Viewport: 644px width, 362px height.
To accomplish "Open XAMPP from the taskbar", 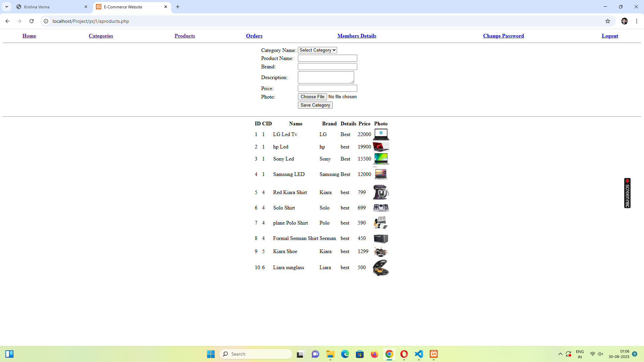I will coord(434,354).
